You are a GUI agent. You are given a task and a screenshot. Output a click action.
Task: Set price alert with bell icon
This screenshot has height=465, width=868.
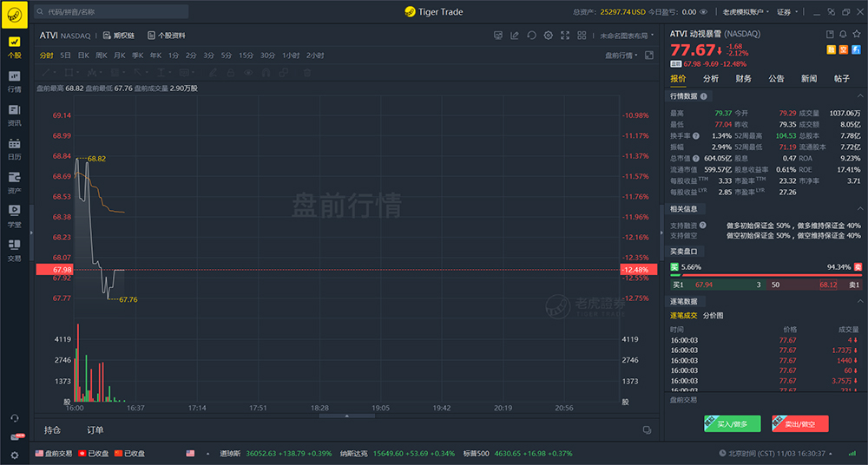pyautogui.click(x=843, y=35)
